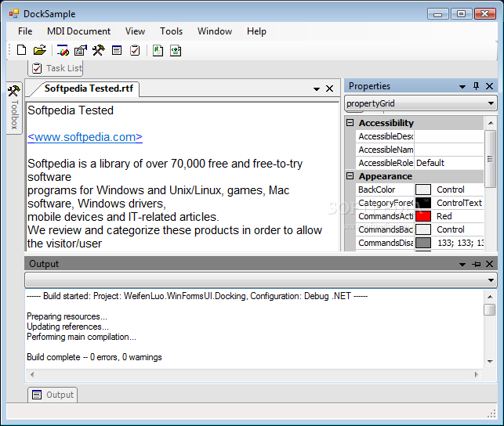Open the auto-hidden Task List tab
This screenshot has height=426, width=504.
56,68
